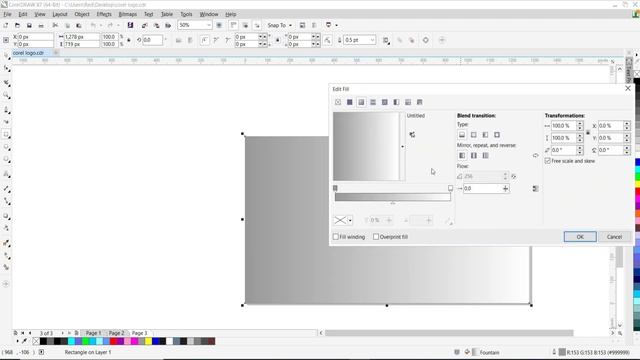Select the No fill icon in Edit Fill
This screenshot has width=640, height=360.
(338, 102)
